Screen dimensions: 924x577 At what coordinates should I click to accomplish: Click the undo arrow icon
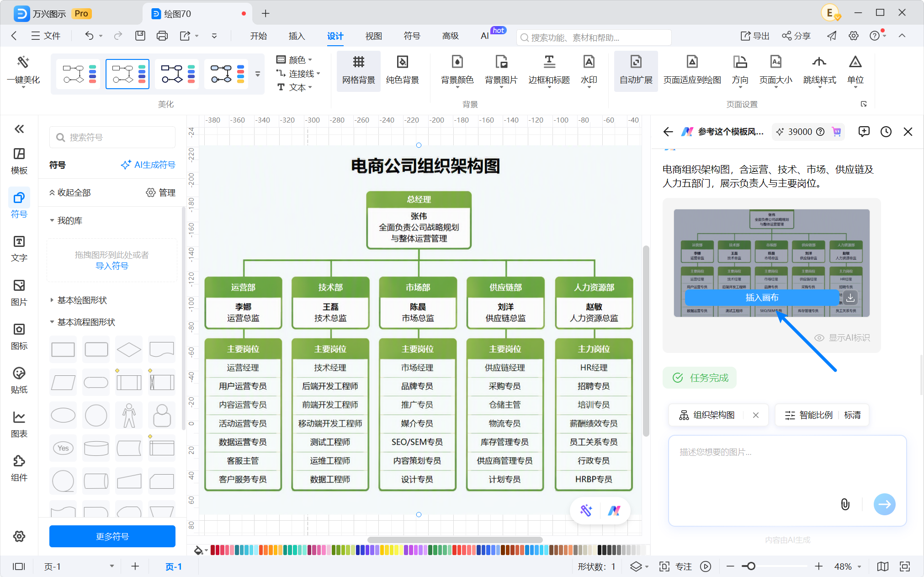point(89,36)
